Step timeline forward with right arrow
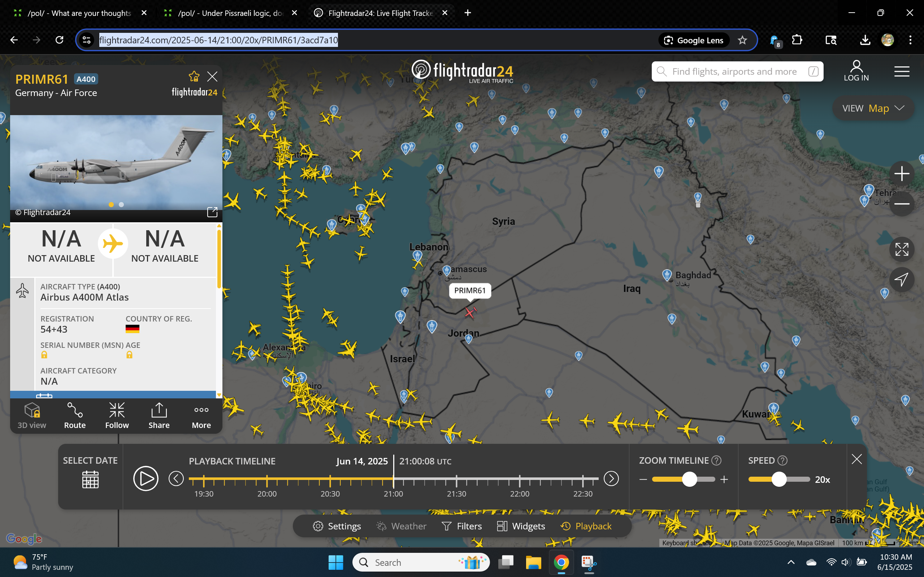The width and height of the screenshot is (924, 577). pos(611,478)
